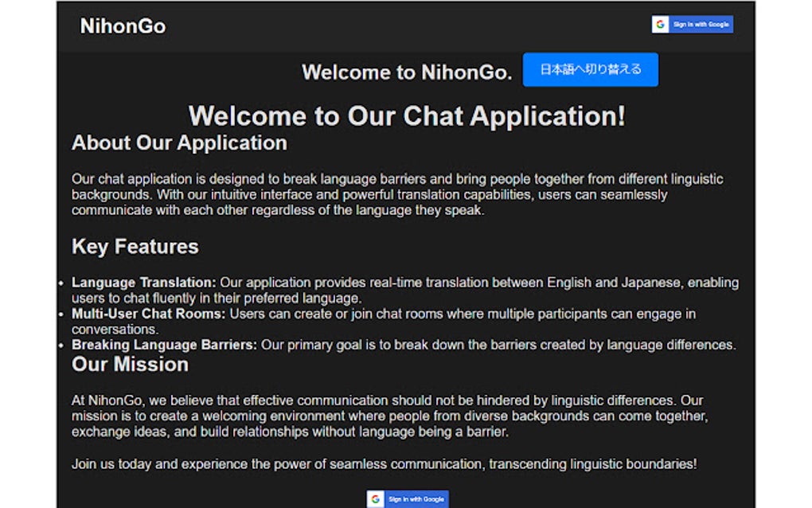
Task: Click the 'Welcome to NihonGo.' heading
Action: coord(407,72)
